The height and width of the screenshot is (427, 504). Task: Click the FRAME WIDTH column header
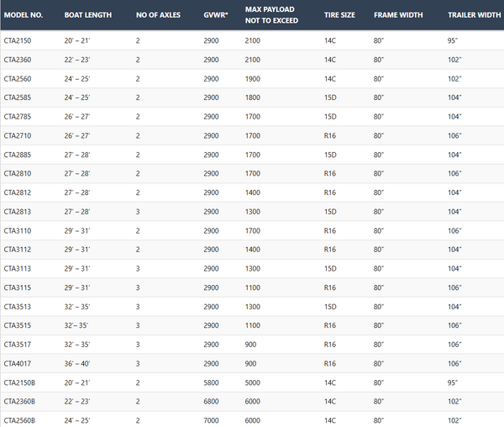tap(400, 15)
